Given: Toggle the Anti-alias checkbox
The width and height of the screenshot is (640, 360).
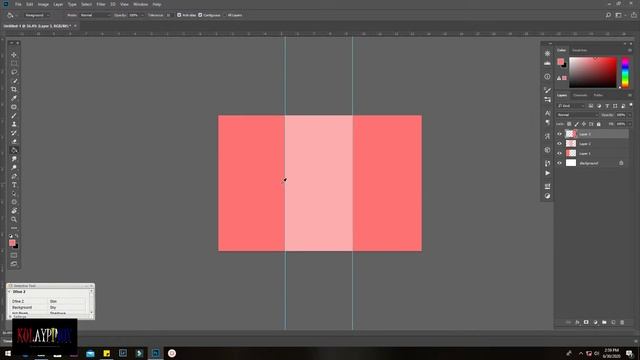Looking at the screenshot, I should coord(179,15).
